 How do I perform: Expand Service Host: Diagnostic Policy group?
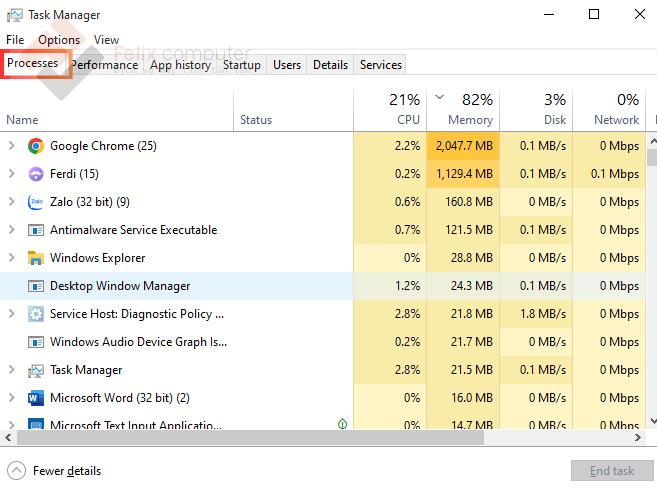point(11,314)
